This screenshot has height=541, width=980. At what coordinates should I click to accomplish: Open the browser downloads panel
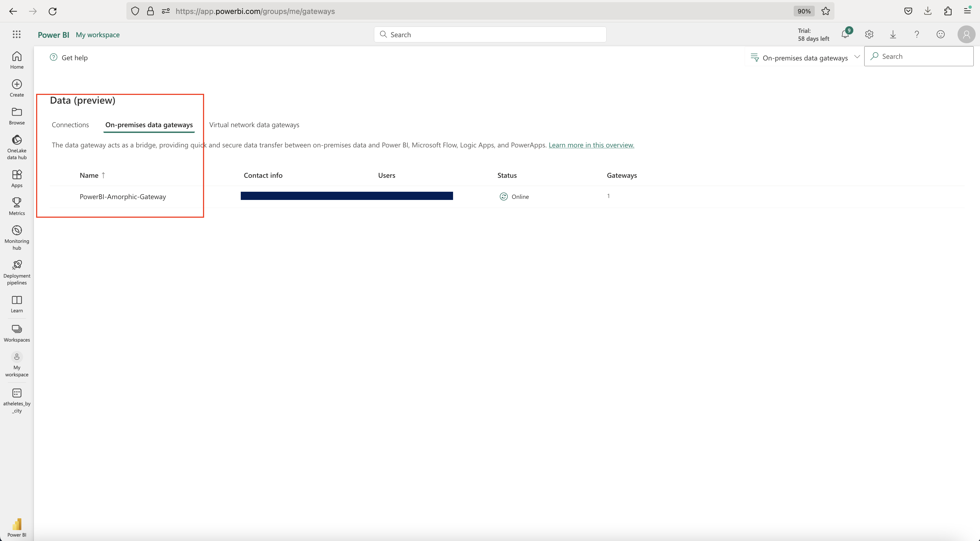pyautogui.click(x=928, y=11)
